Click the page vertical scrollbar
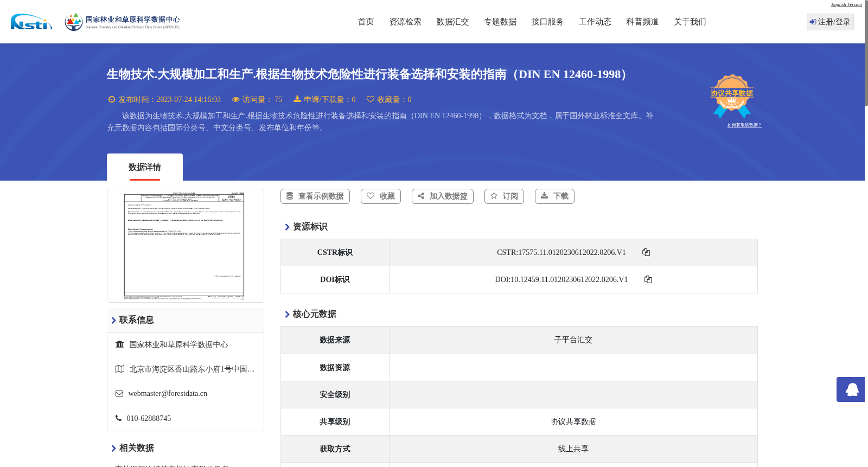The image size is (868, 467). [x=866, y=54]
